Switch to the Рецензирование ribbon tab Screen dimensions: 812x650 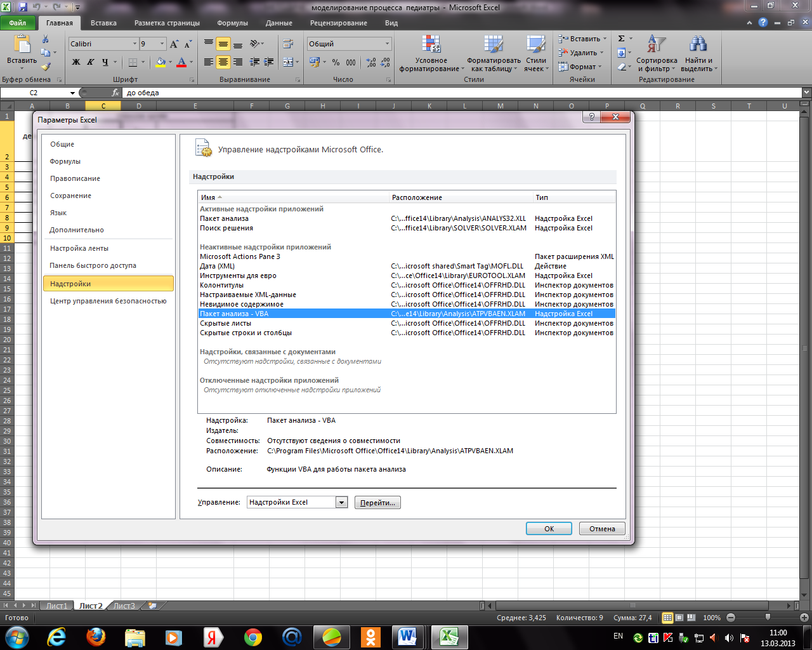pyautogui.click(x=339, y=23)
